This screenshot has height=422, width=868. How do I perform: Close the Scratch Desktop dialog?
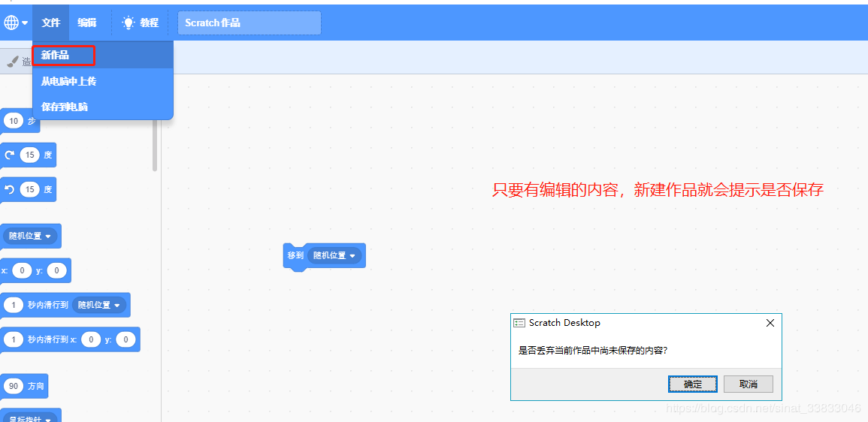(770, 323)
